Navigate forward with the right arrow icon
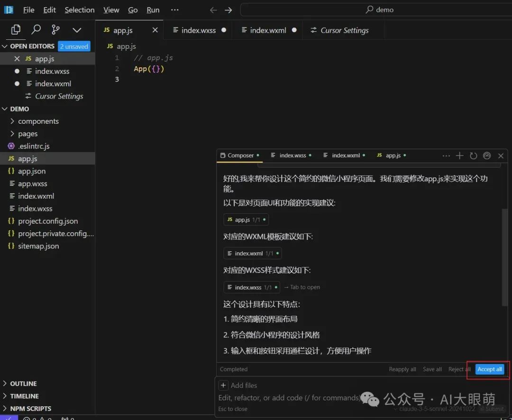The image size is (512, 420). pyautogui.click(x=229, y=10)
